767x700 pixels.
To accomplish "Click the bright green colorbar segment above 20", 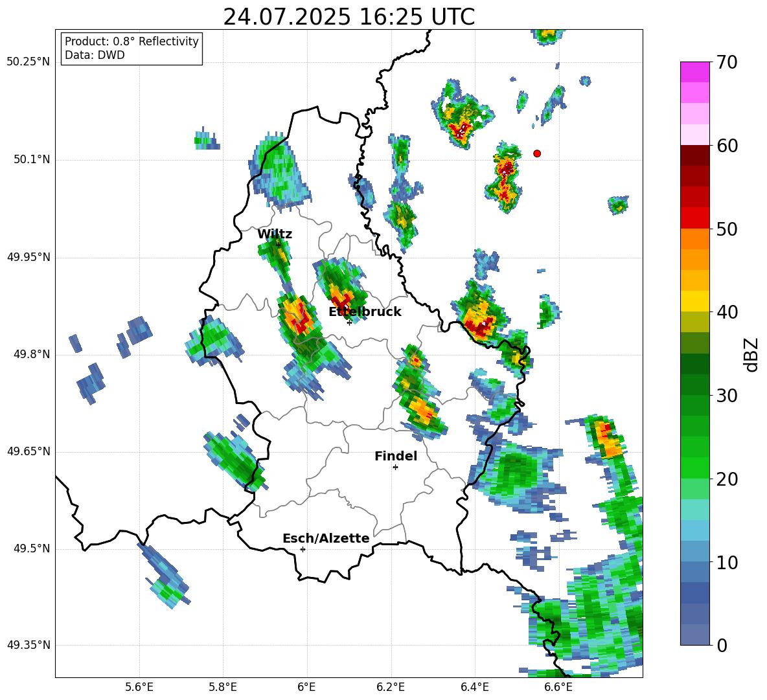I will [694, 468].
